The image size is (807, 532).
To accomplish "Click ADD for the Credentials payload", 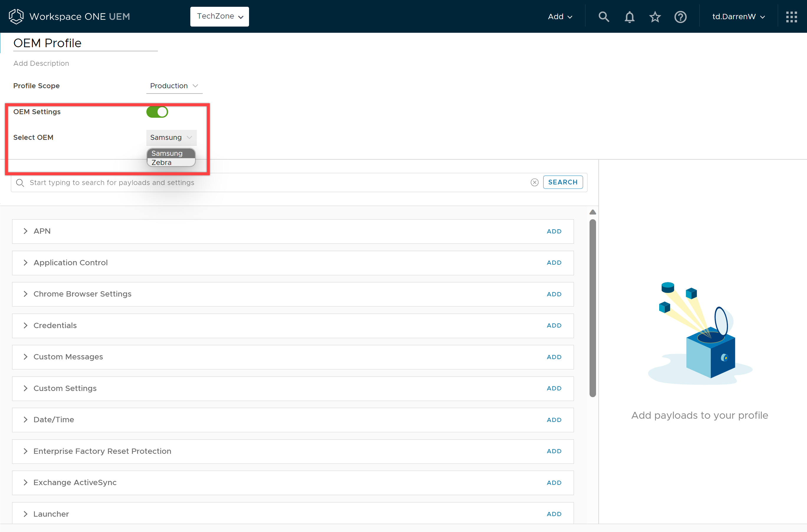I will pyautogui.click(x=554, y=325).
